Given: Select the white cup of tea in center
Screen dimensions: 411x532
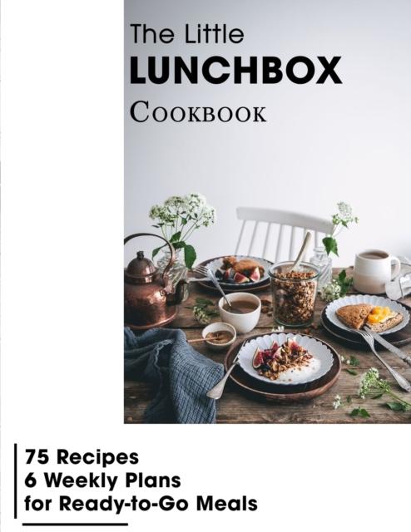Looking at the screenshot, I should [x=240, y=312].
